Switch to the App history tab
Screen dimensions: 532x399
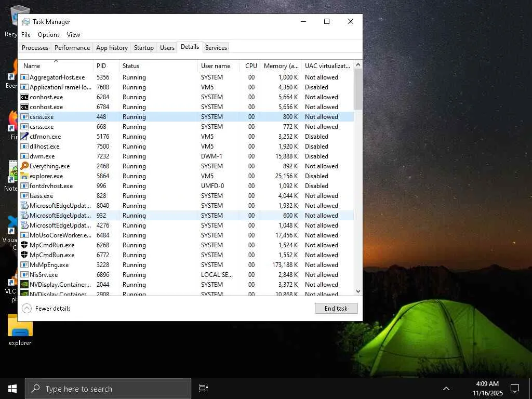pyautogui.click(x=112, y=47)
